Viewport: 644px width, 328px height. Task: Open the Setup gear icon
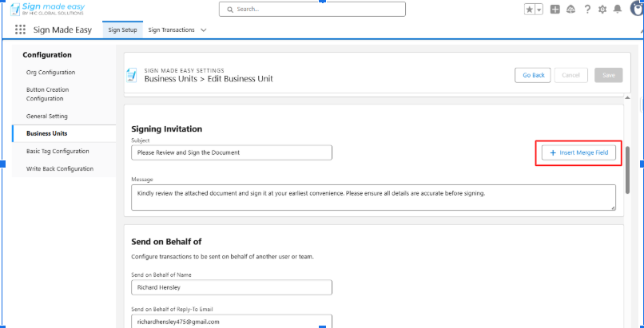click(602, 10)
